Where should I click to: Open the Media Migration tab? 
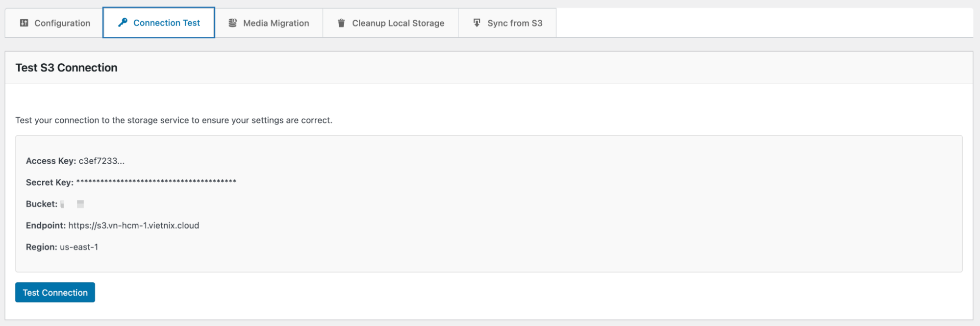pyautogui.click(x=276, y=23)
